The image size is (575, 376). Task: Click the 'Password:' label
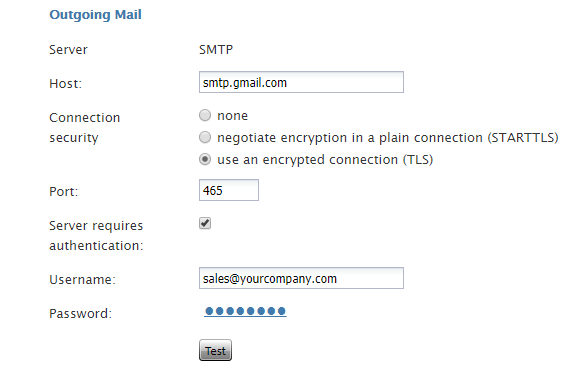81,314
